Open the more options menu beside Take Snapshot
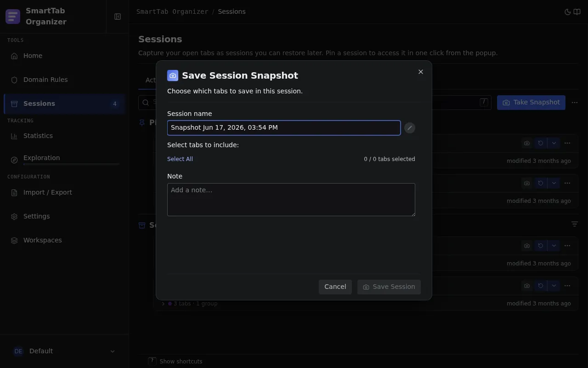This screenshot has width=588, height=368. (575, 103)
